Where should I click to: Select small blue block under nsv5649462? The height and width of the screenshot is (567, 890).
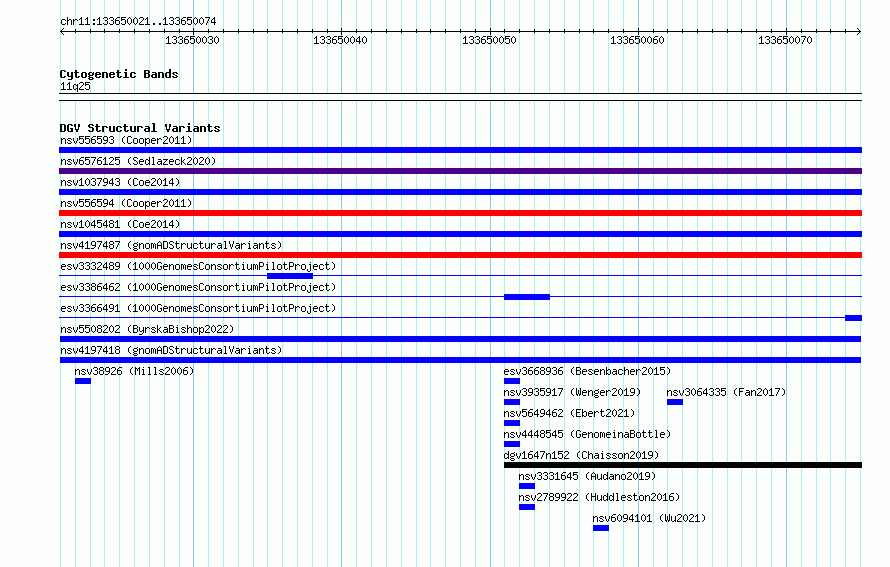point(511,423)
